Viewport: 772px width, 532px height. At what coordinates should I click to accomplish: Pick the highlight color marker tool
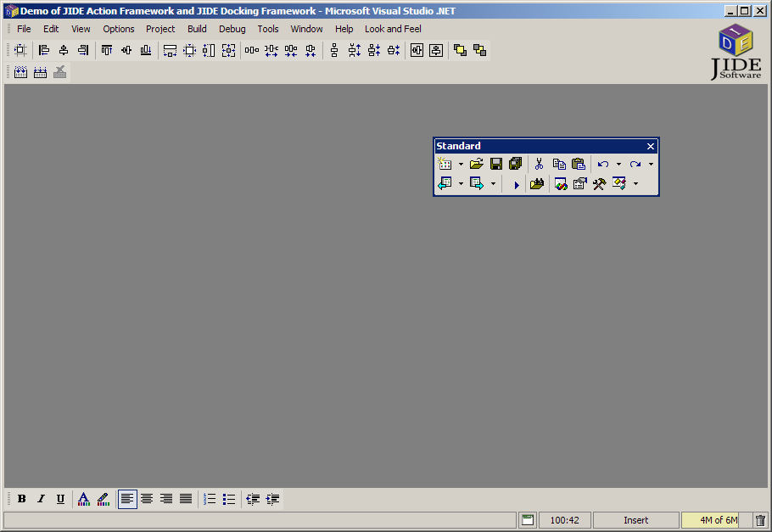point(103,499)
